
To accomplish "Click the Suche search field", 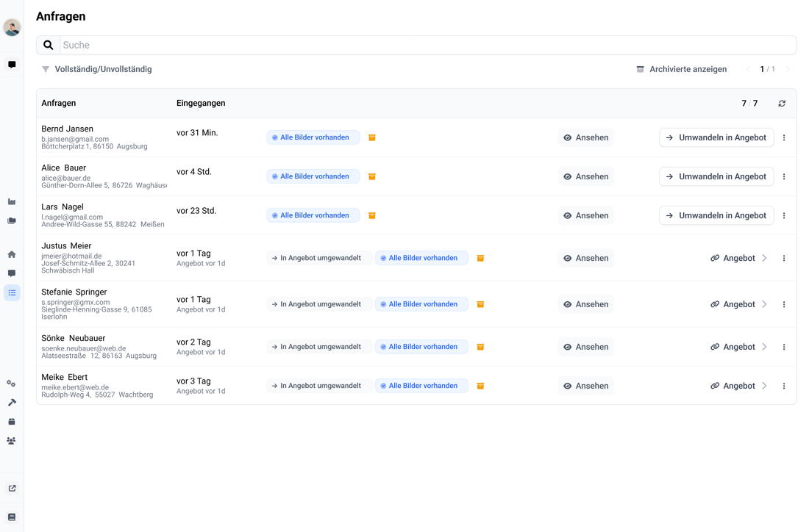I will pos(427,45).
